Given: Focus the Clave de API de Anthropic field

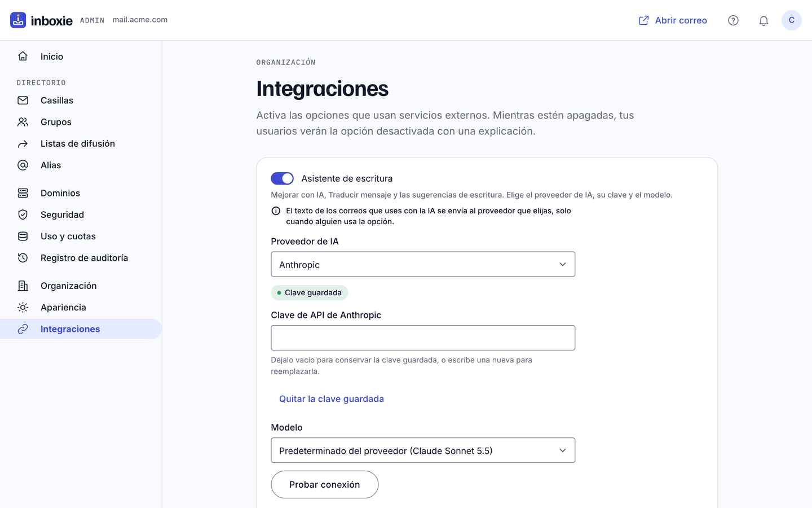Looking at the screenshot, I should (423, 338).
